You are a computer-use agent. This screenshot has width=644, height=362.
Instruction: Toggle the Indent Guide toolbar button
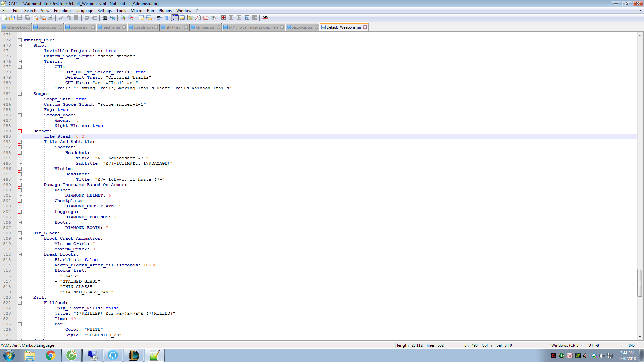coord(175,18)
